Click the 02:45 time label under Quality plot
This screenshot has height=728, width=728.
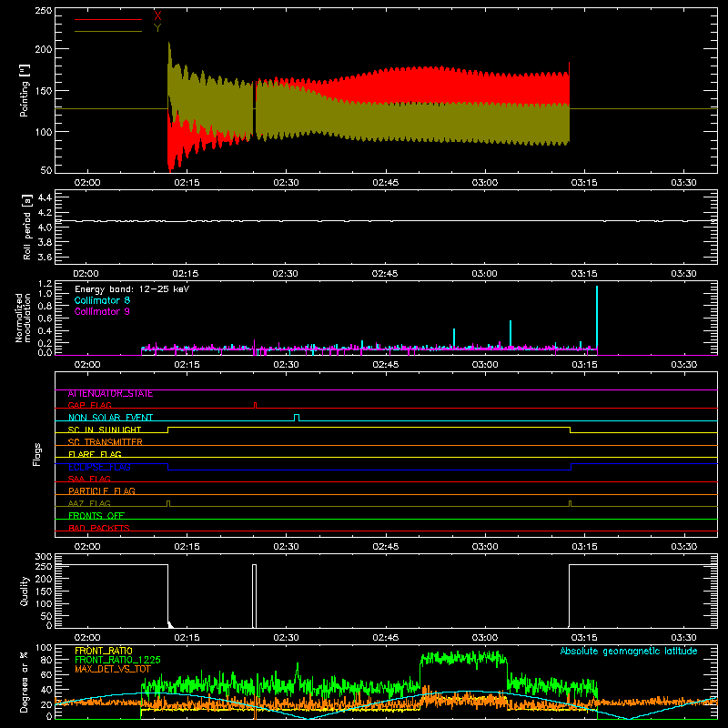[x=385, y=638]
